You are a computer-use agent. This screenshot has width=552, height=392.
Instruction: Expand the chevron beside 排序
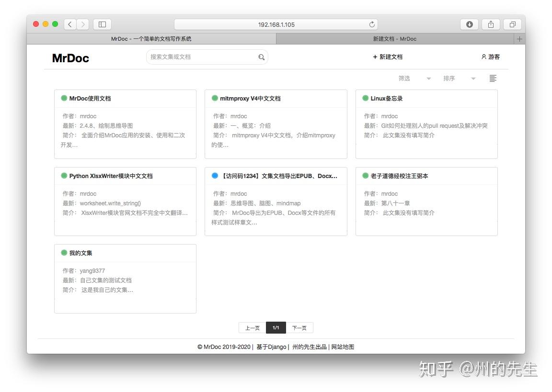(x=473, y=78)
